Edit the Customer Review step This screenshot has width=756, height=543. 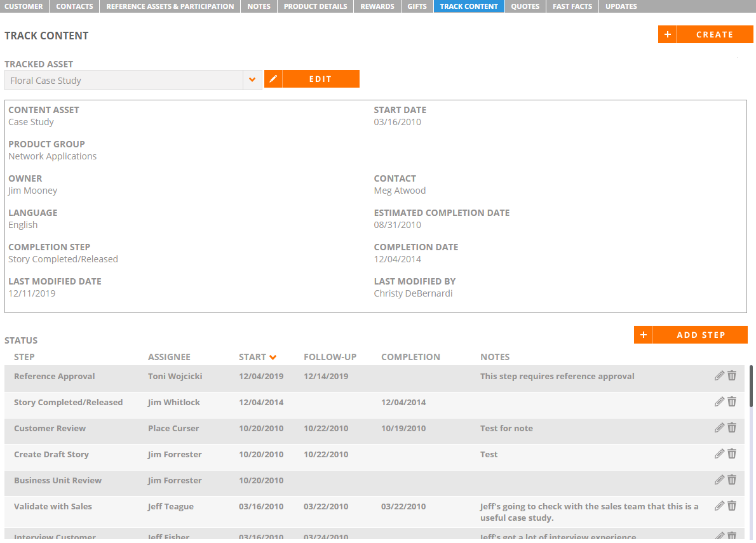[719, 428]
